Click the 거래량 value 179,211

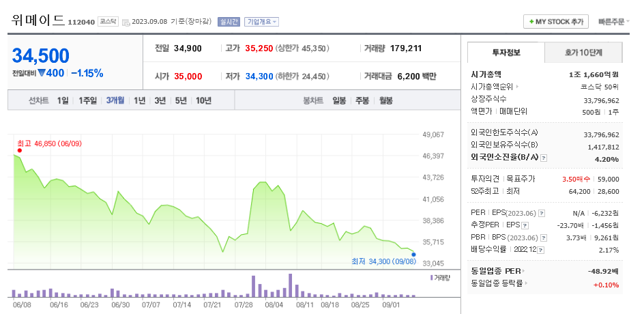[406, 48]
